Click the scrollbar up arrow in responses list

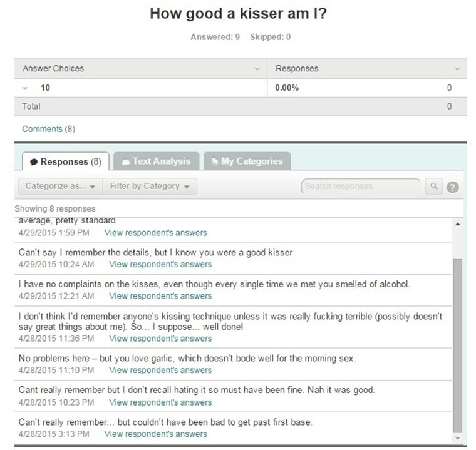[x=457, y=223]
